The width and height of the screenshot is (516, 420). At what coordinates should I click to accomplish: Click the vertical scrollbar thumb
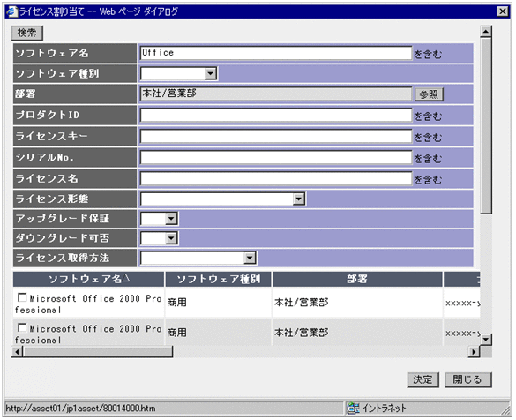click(x=486, y=126)
